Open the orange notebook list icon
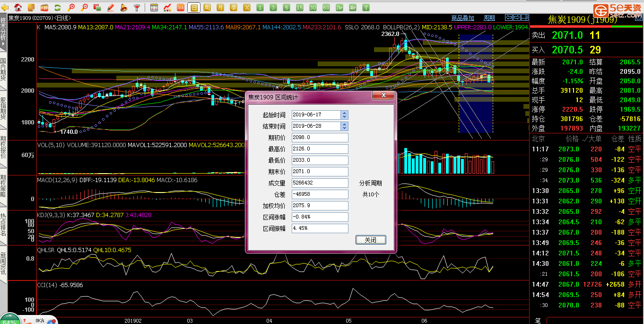This screenshot has height=324, width=644. point(31,8)
